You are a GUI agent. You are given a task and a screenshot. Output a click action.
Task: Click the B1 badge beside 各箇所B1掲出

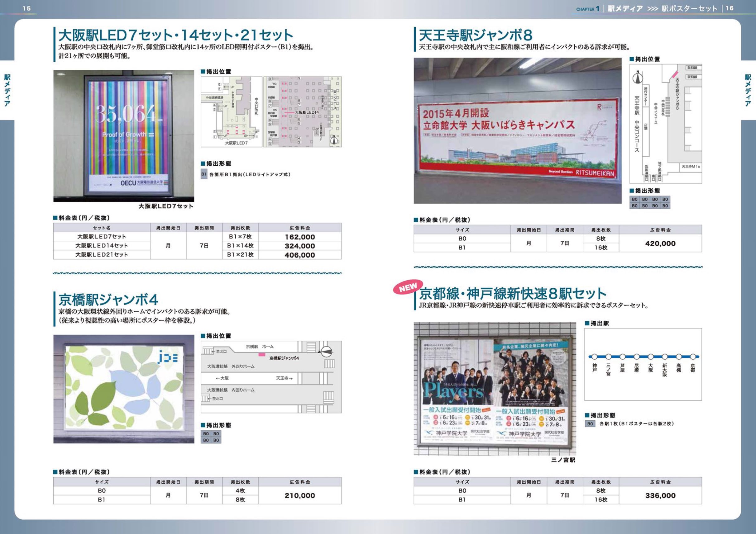tap(204, 174)
